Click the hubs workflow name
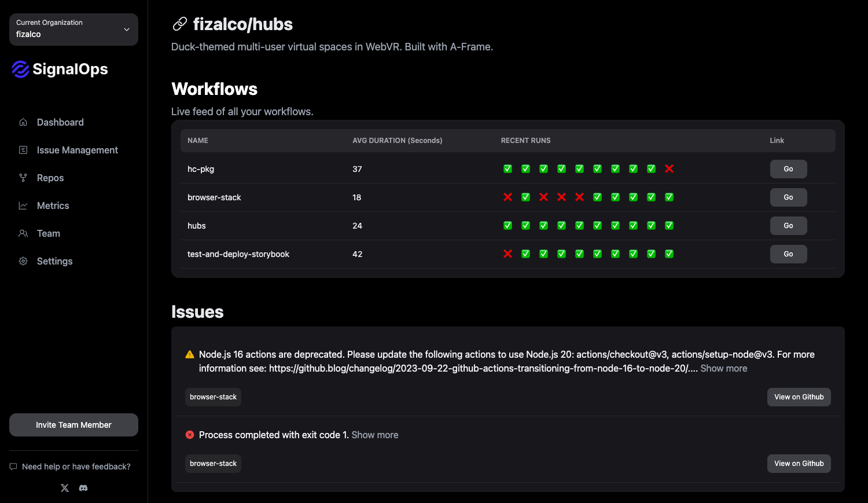 point(197,226)
